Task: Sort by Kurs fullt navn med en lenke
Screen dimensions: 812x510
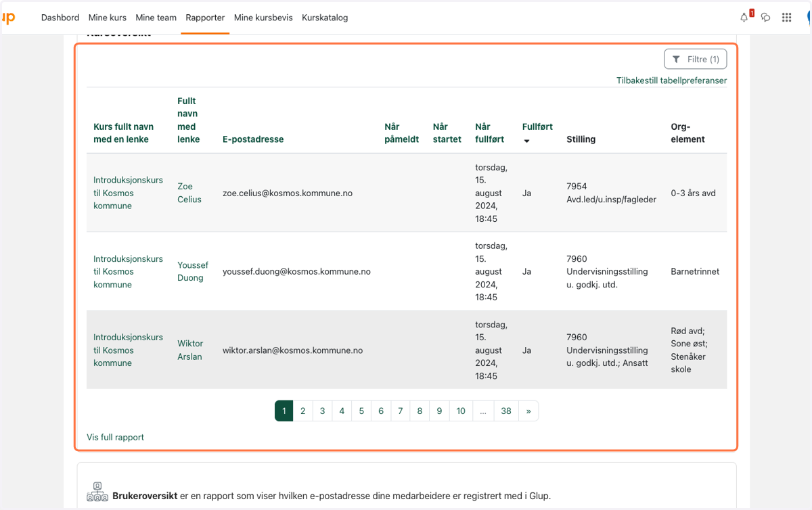Action: (123, 133)
